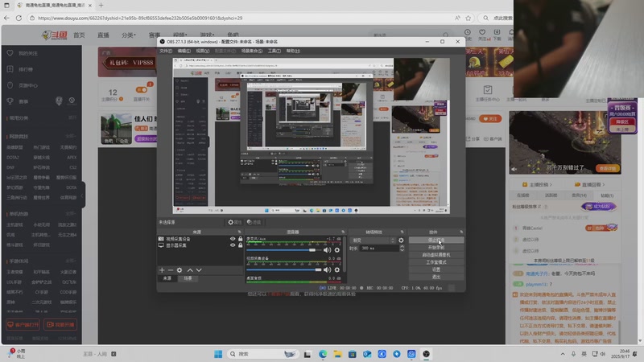Toggle the 直播开关 switch on Douyu page
Viewport: 644px width, 362px height.
(x=142, y=90)
